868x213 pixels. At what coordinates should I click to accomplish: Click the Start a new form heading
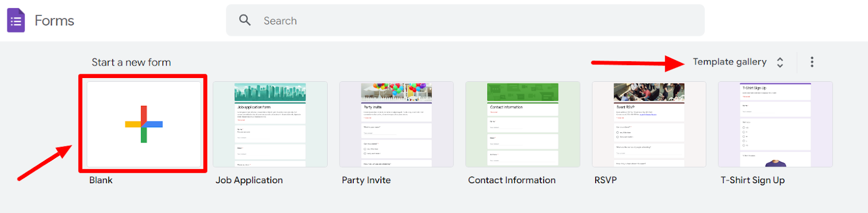[131, 62]
